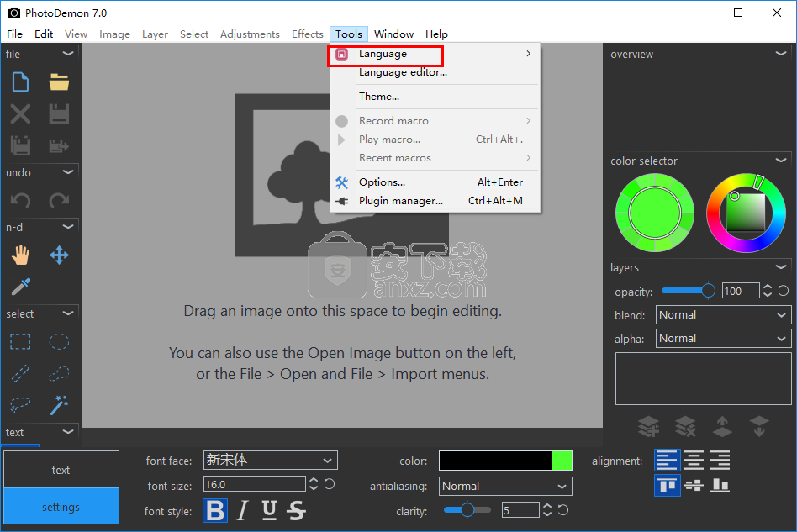Choose Language editor... from Tools menu
Image resolution: width=797 pixels, height=532 pixels.
pos(435,72)
